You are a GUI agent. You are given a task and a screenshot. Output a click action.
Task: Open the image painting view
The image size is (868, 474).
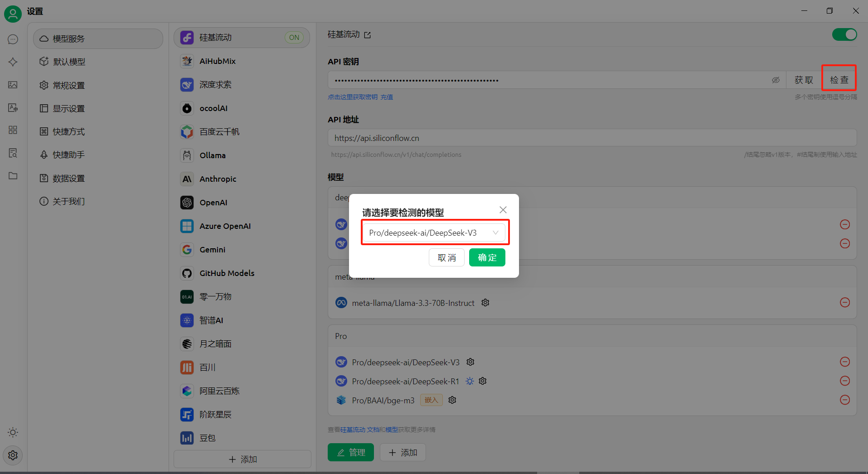[x=13, y=85]
